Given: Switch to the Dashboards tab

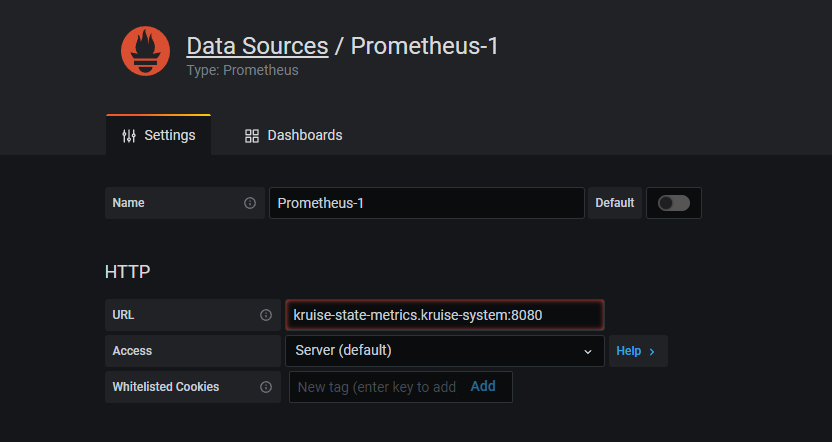Looking at the screenshot, I should click(293, 135).
